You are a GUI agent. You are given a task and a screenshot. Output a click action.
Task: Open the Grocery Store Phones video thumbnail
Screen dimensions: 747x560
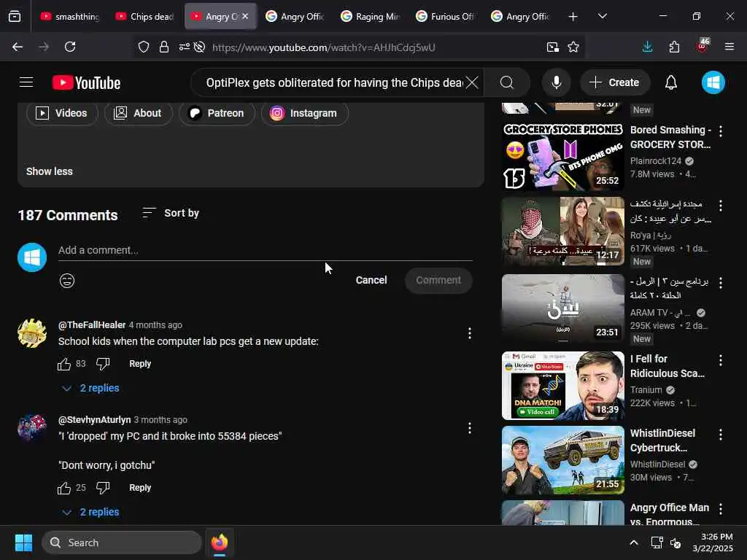coord(562,157)
